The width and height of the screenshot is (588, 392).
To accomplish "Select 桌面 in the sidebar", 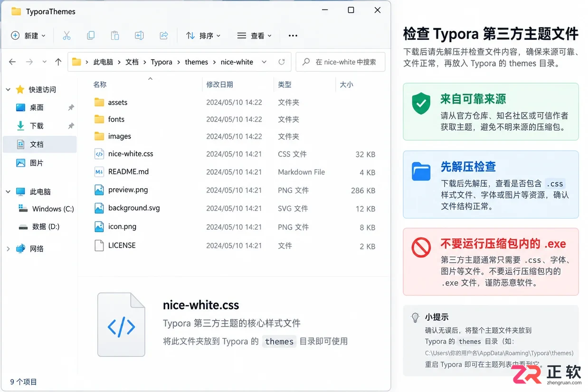I will tap(37, 107).
